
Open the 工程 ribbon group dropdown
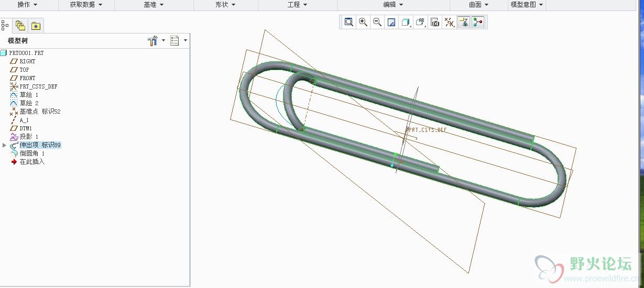[x=298, y=5]
